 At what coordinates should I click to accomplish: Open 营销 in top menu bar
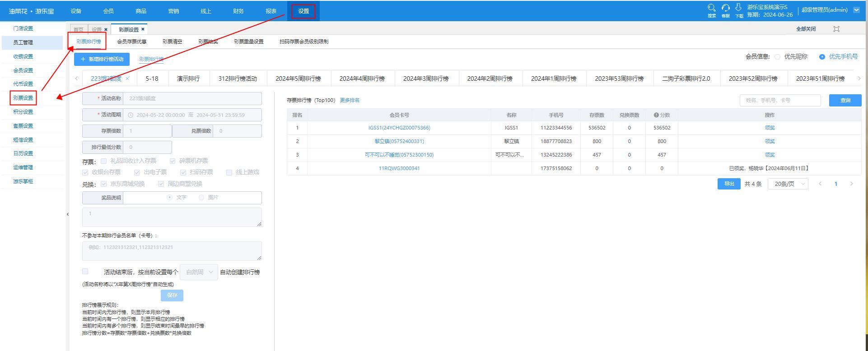pos(173,11)
